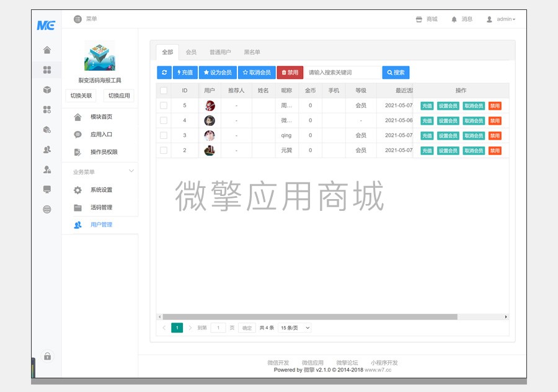勾选用户周某所在行的复选框

tap(164, 105)
